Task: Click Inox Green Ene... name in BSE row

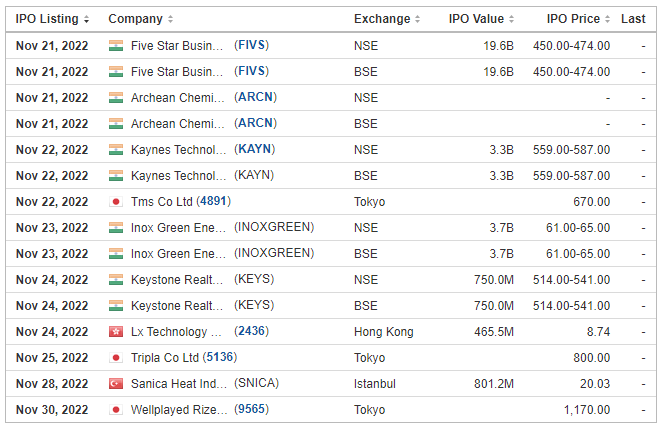Action: click(x=179, y=254)
